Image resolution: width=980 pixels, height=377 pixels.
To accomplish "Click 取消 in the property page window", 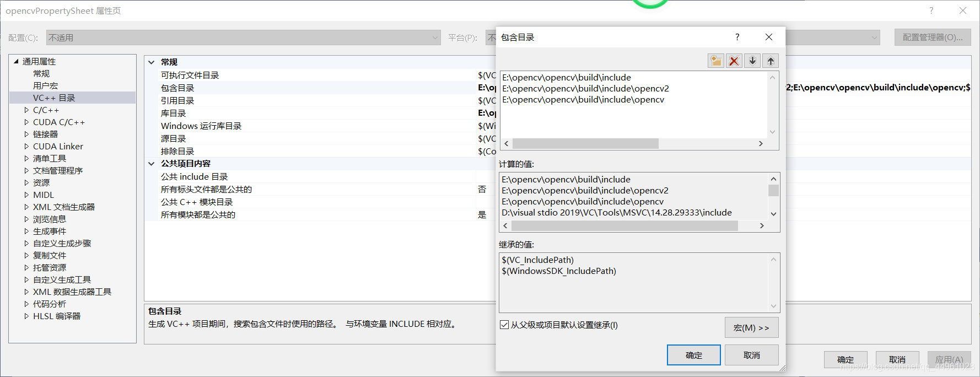I will (x=897, y=359).
